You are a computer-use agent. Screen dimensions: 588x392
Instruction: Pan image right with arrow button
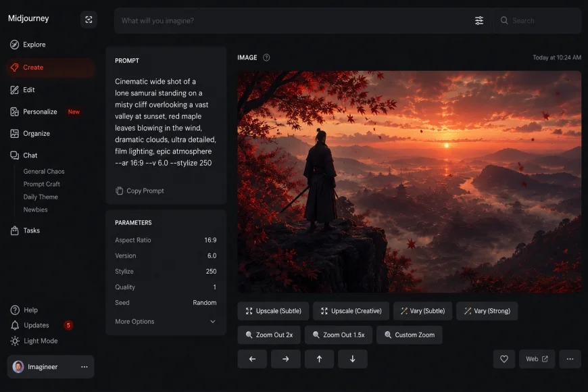coord(285,359)
